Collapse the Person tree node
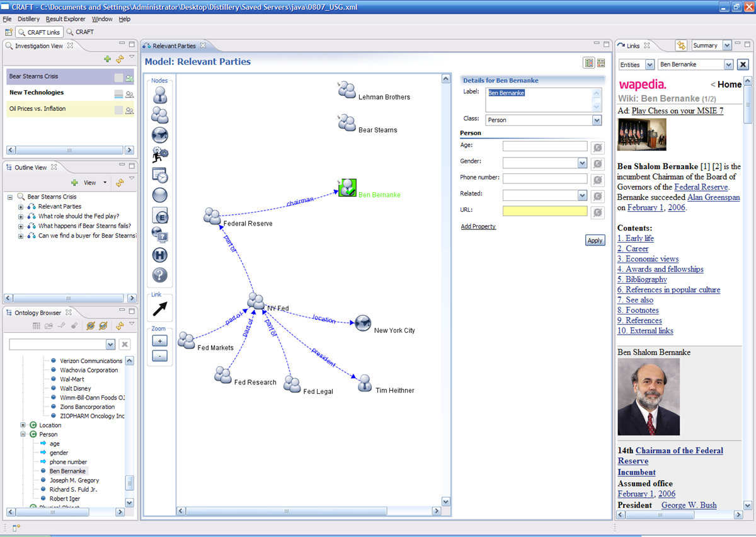Screen dimensions: 756x537 tap(23, 434)
